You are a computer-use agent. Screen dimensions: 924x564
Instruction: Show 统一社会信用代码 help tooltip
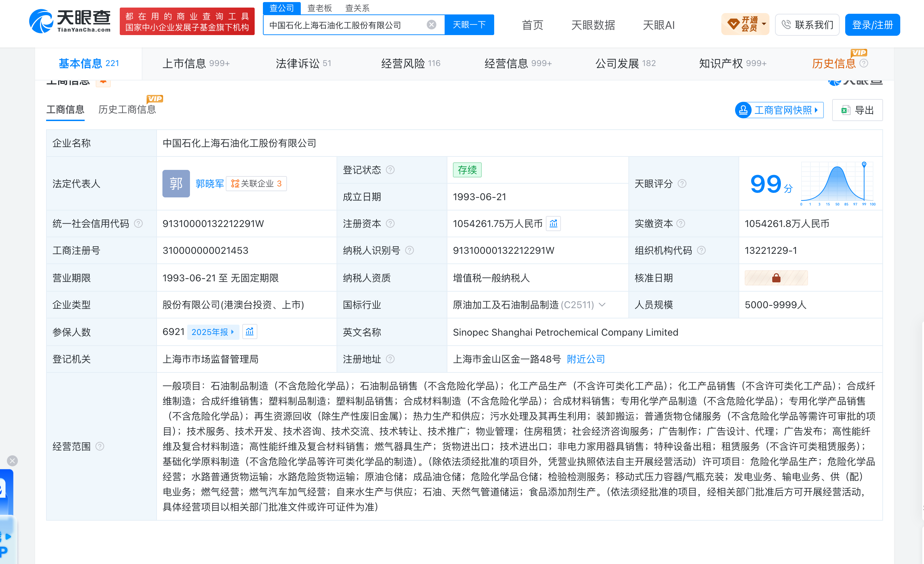[x=138, y=223]
